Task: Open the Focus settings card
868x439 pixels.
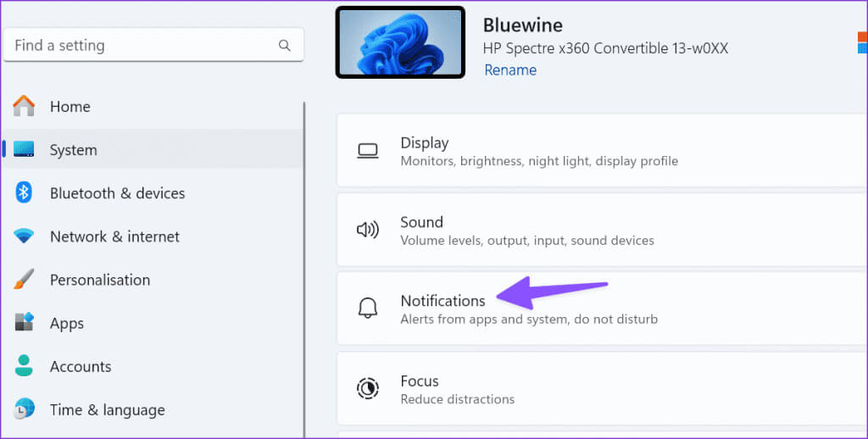Action: pyautogui.click(x=603, y=389)
